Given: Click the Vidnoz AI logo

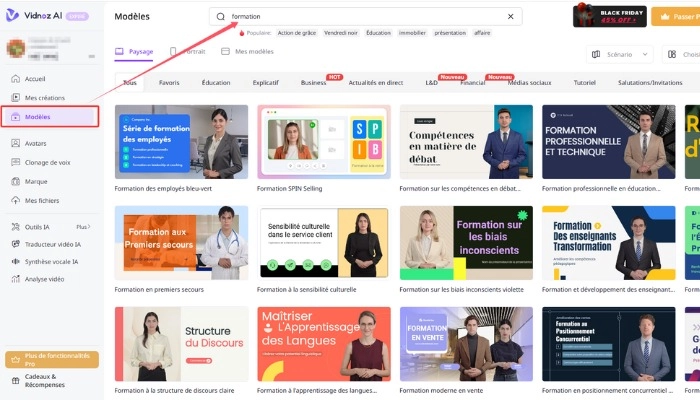Looking at the screenshot, I should 34,16.
